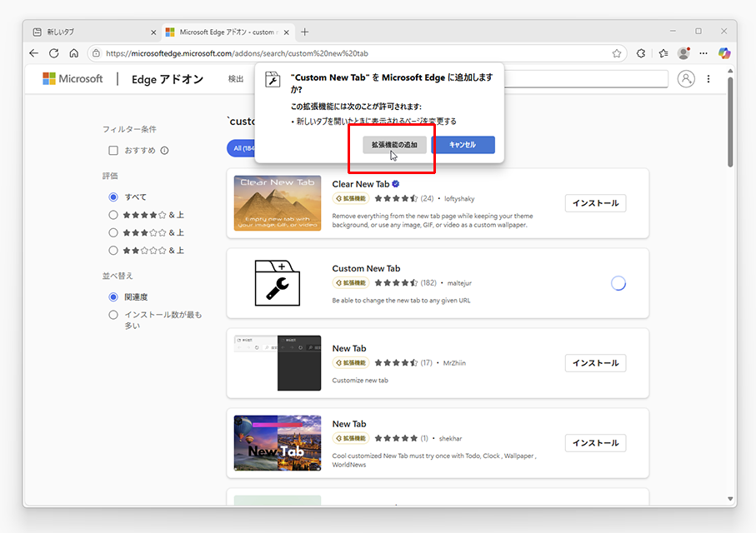Screen dimensions: 756x533
Task: Click the (24) review count
Action: click(x=427, y=198)
